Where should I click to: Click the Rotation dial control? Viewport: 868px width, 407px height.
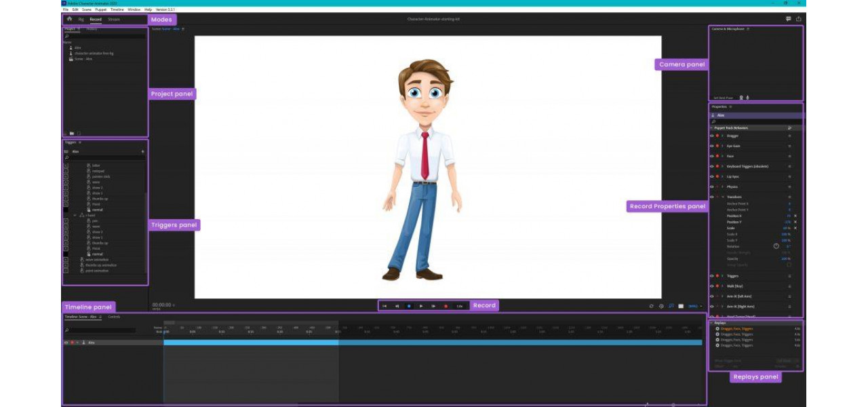776,246
